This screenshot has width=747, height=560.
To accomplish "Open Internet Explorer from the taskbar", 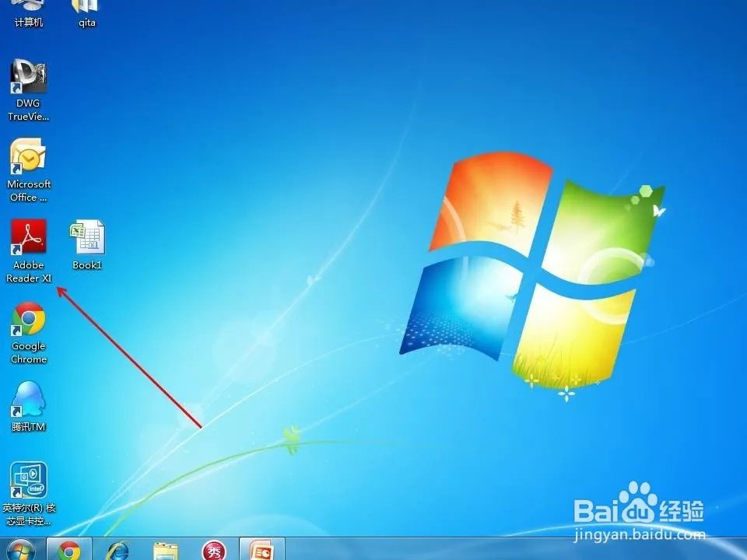I will pyautogui.click(x=117, y=551).
